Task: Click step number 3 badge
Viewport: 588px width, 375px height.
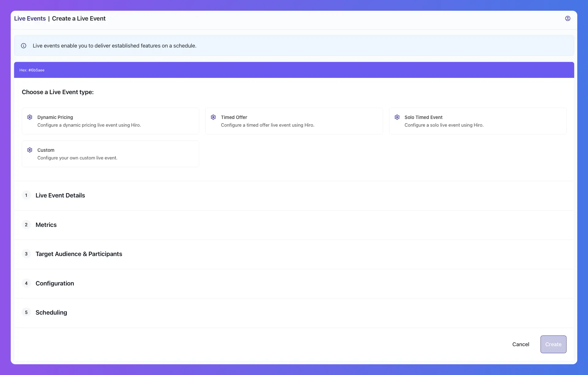Action: tap(26, 254)
